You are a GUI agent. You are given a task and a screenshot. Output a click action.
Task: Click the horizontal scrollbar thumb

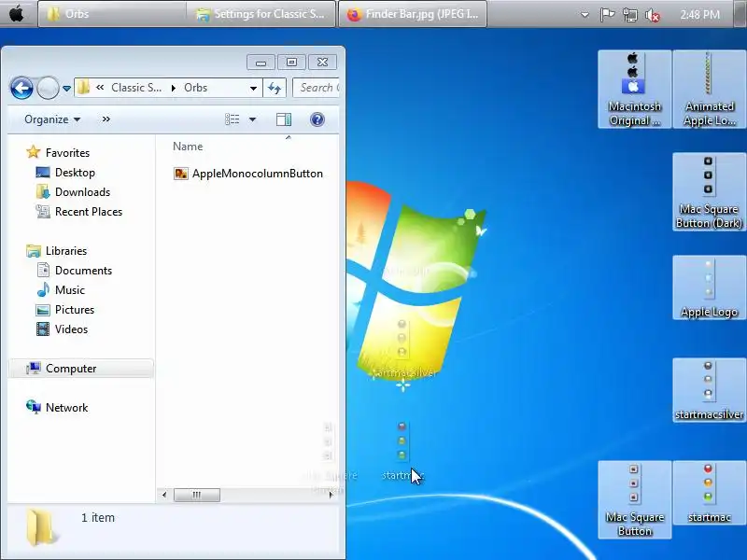tap(197, 496)
